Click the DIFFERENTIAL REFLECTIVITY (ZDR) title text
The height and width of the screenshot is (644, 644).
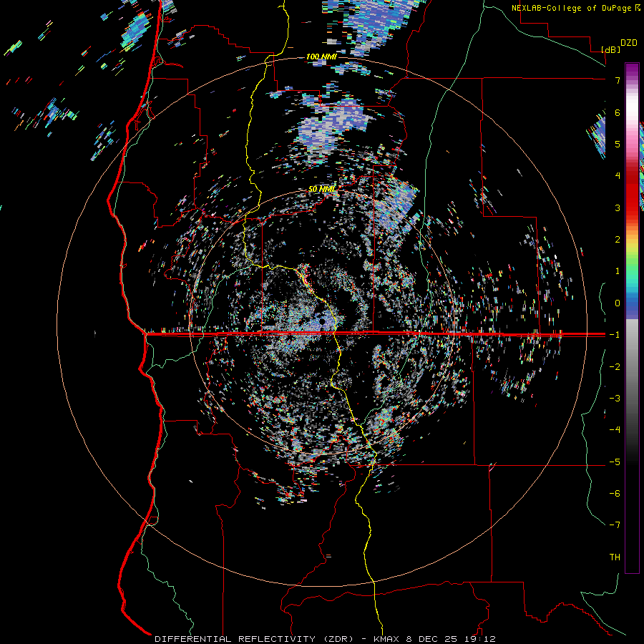[x=254, y=639]
